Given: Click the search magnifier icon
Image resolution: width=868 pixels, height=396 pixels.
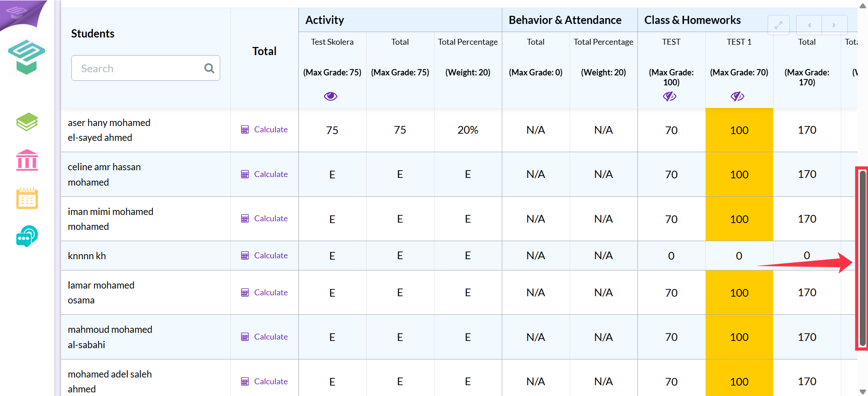Looking at the screenshot, I should click(x=209, y=68).
